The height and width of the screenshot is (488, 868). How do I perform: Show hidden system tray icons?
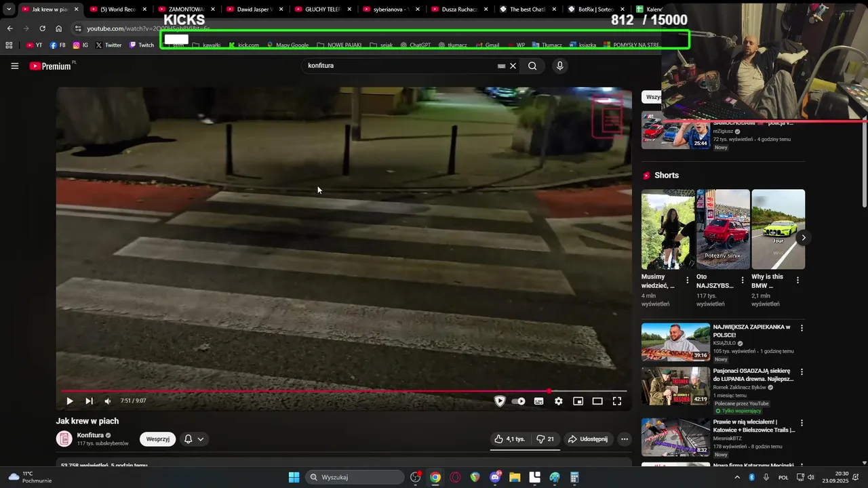(737, 477)
